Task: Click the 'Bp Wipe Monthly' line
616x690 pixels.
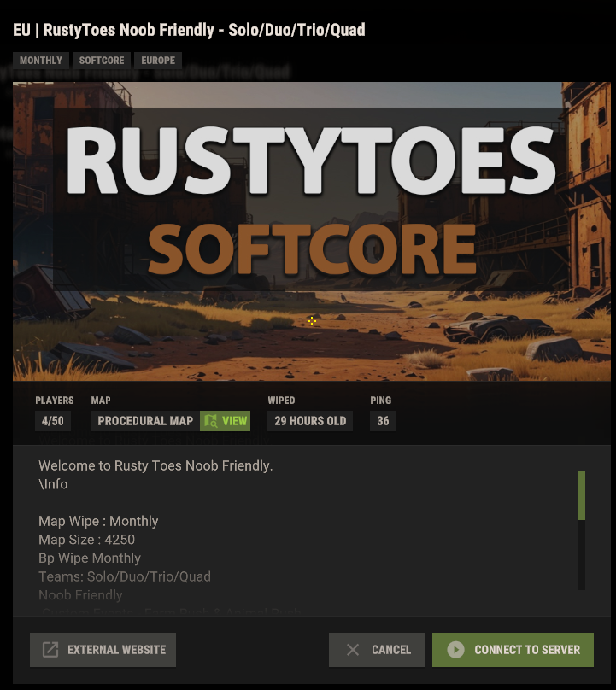Action: [x=90, y=558]
